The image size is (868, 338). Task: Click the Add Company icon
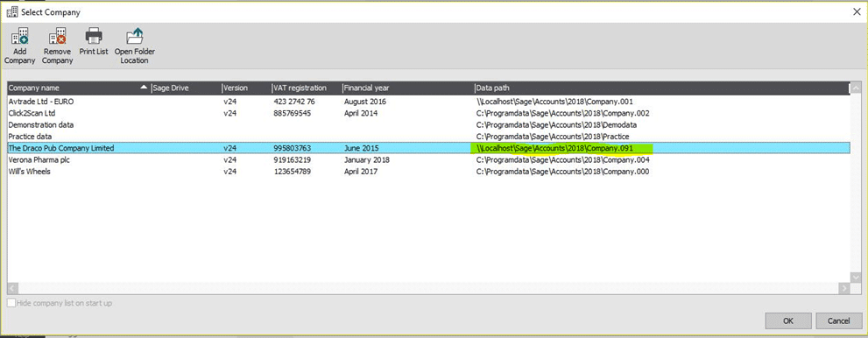click(19, 37)
